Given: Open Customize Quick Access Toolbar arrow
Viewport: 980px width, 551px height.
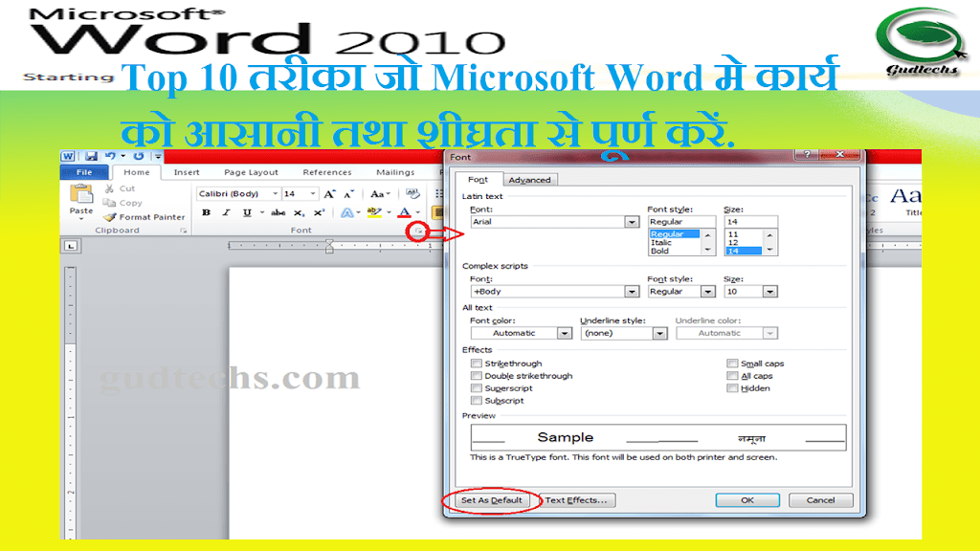Looking at the screenshot, I should click(x=158, y=156).
